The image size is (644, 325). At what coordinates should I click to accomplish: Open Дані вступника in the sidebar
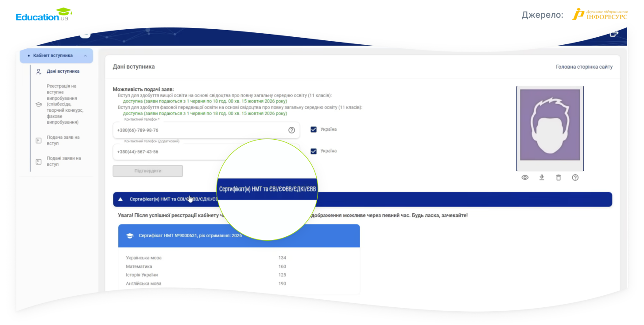click(x=63, y=71)
